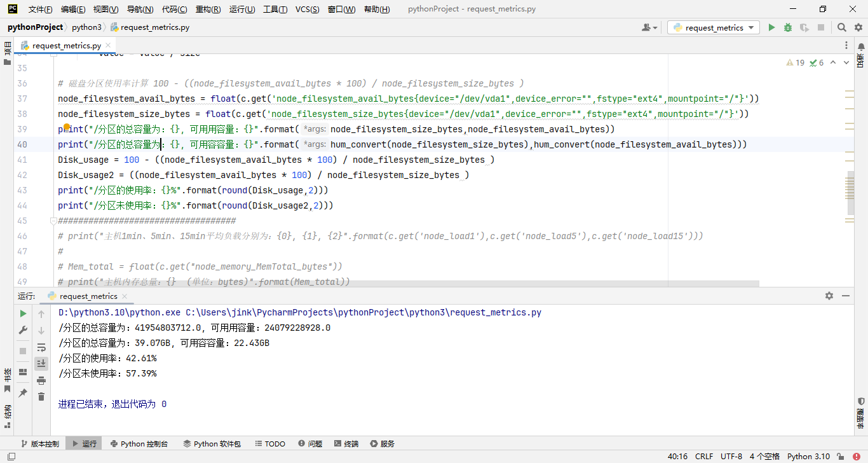Viewport: 868px width, 463px height.
Task: Hide the run tool window with minus icon
Action: pyautogui.click(x=846, y=296)
